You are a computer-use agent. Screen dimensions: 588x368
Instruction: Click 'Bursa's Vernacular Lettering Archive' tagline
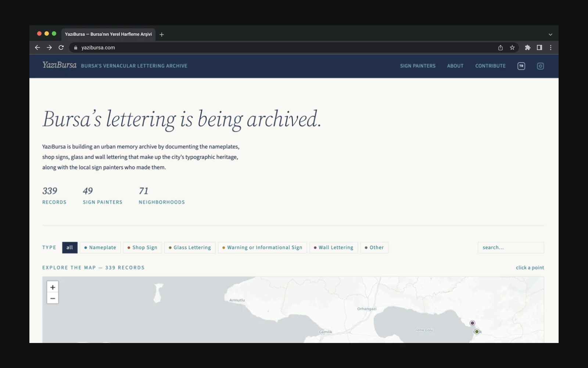pos(134,66)
